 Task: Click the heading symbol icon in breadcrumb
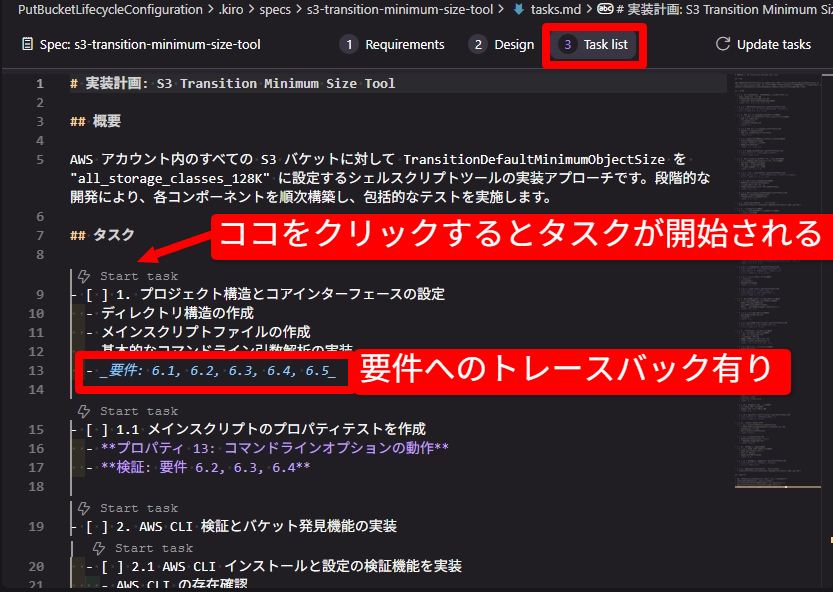point(605,9)
